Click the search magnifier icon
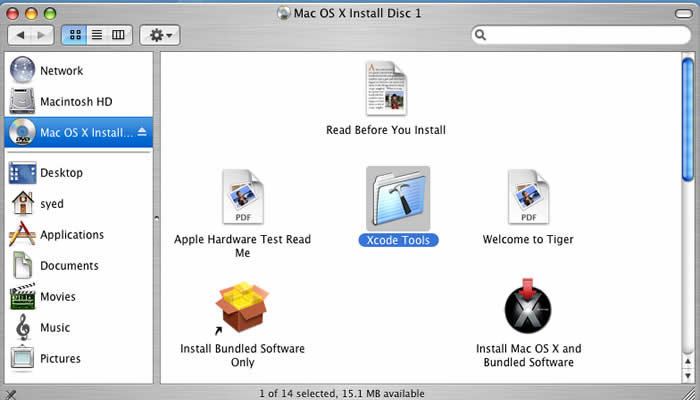 pyautogui.click(x=480, y=35)
